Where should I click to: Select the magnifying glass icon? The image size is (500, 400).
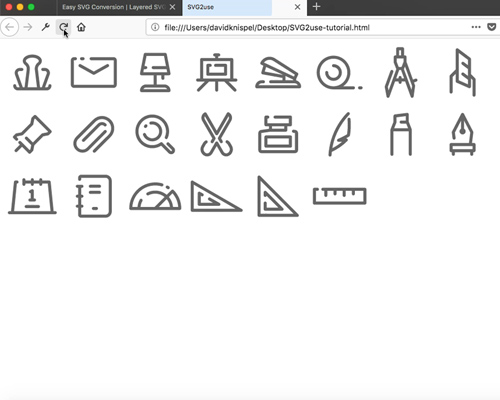tap(155, 134)
